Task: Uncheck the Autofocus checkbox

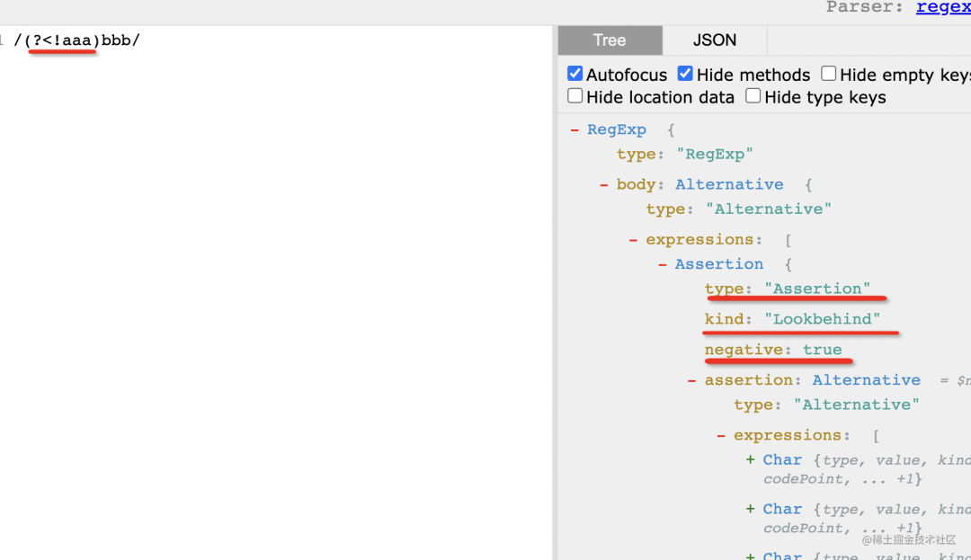Action: pos(575,74)
